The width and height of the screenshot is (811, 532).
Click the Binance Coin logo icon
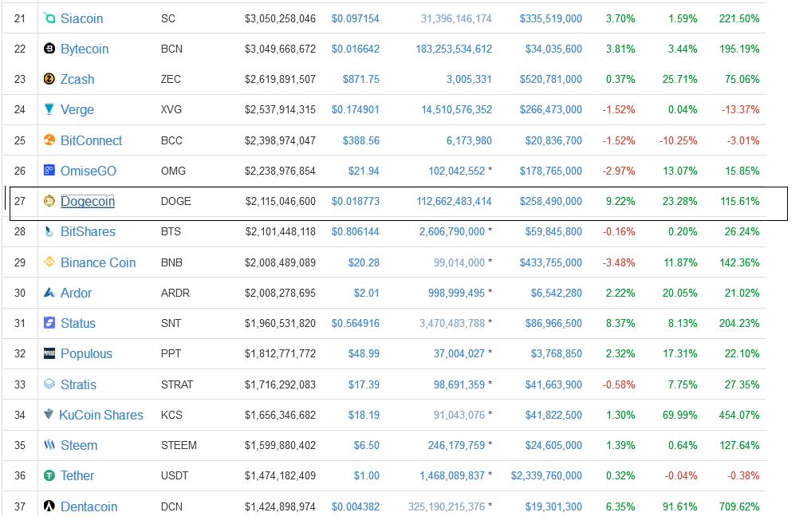[49, 262]
